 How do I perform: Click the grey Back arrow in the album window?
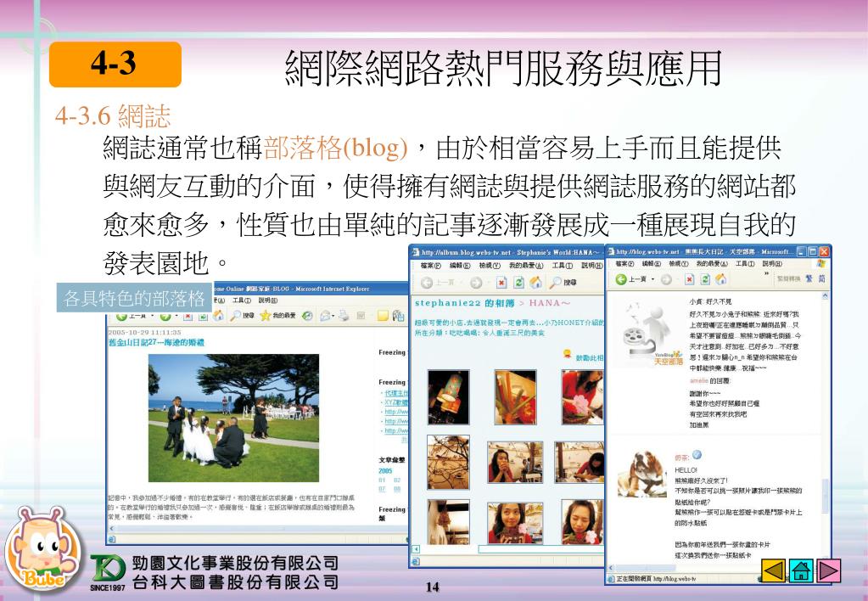[x=426, y=283]
